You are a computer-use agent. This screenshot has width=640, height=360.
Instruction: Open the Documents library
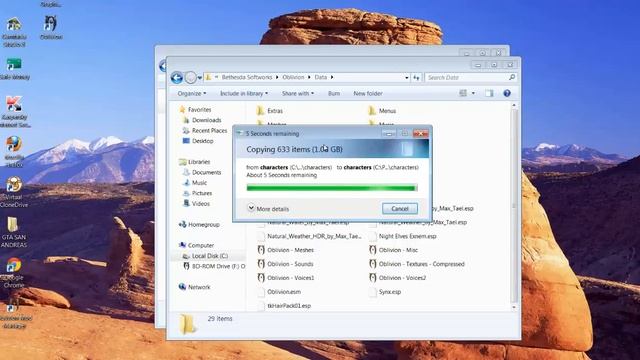[202, 172]
